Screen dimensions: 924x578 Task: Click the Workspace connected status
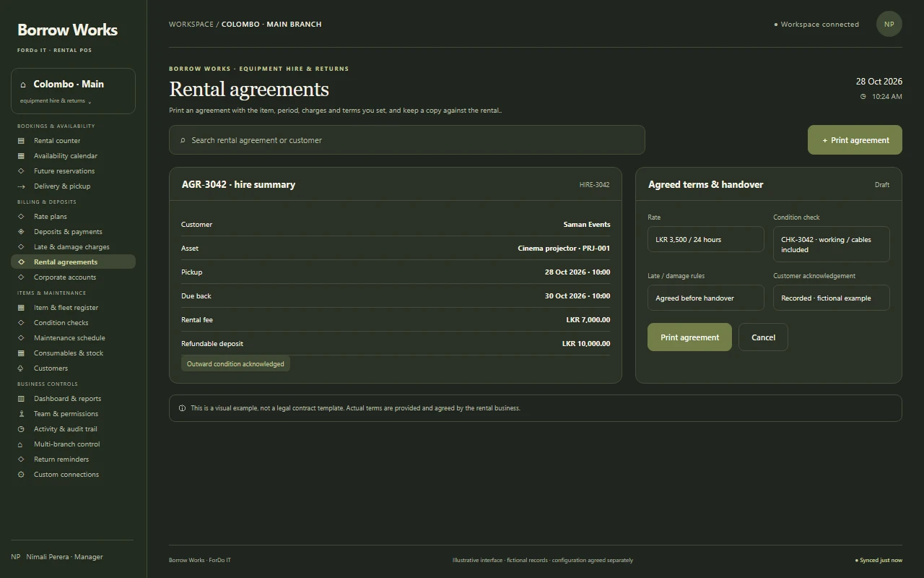(816, 25)
